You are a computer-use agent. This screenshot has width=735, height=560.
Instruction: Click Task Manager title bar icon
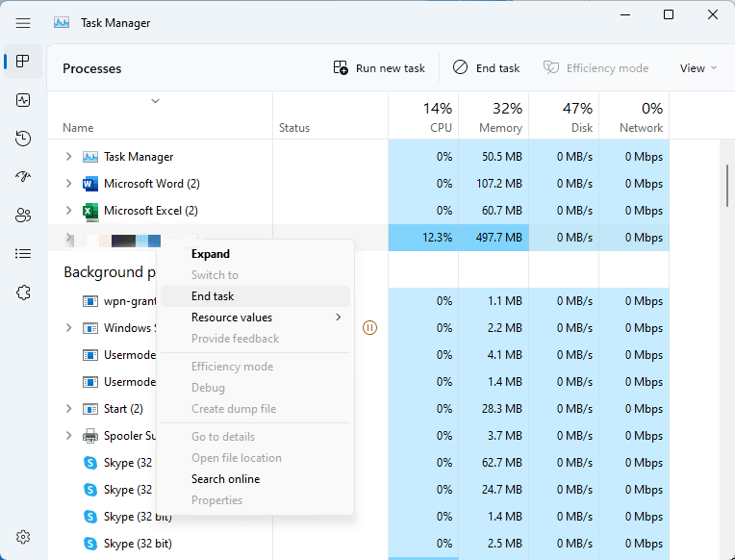tap(62, 22)
